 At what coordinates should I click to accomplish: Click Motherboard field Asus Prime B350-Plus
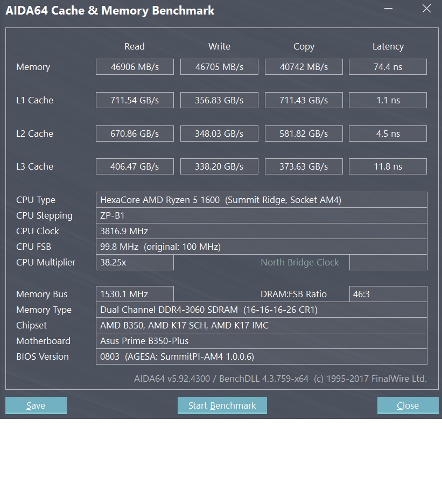click(x=262, y=341)
